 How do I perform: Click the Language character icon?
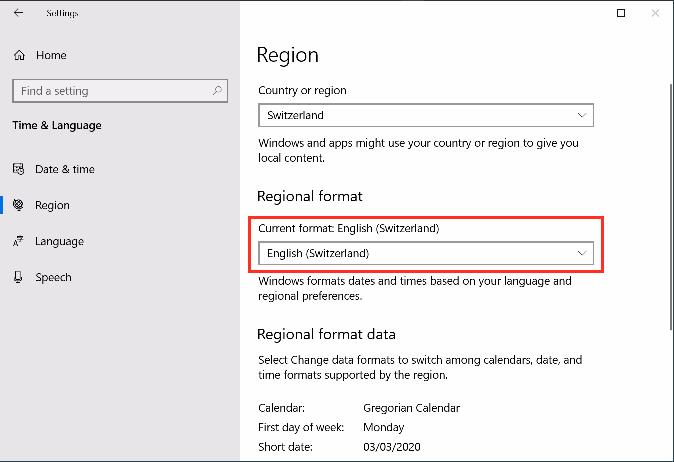(x=19, y=241)
